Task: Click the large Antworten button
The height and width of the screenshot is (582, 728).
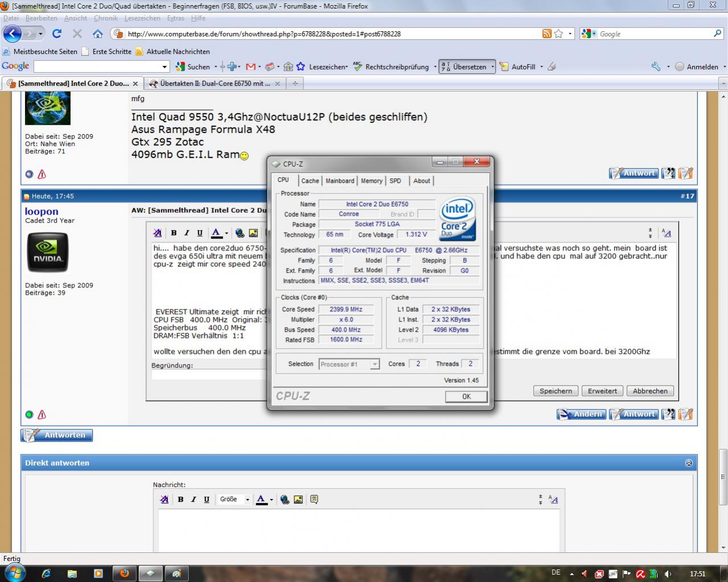Action: tap(57, 435)
